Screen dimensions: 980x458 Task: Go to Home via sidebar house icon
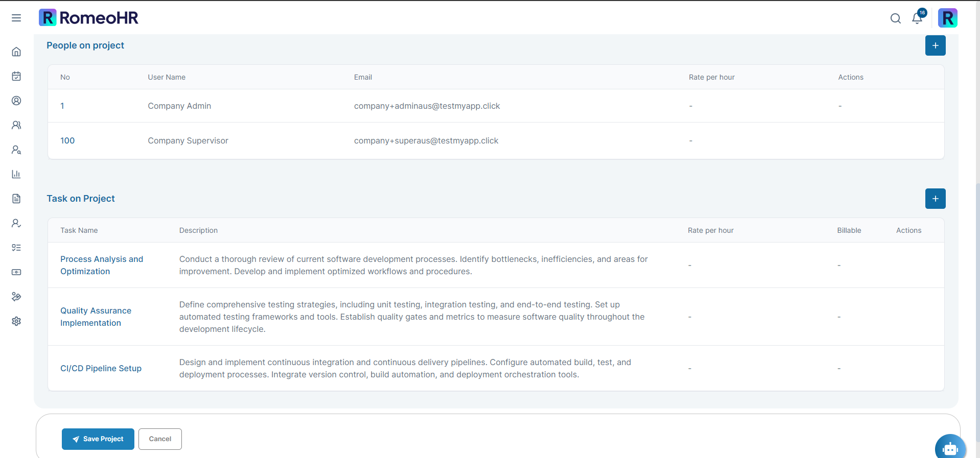coord(16,52)
